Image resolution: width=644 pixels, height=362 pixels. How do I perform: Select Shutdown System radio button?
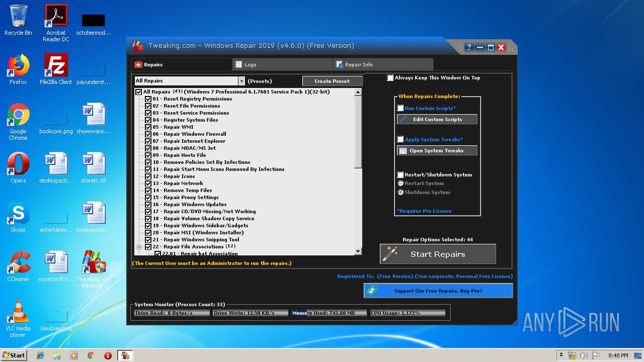(400, 192)
